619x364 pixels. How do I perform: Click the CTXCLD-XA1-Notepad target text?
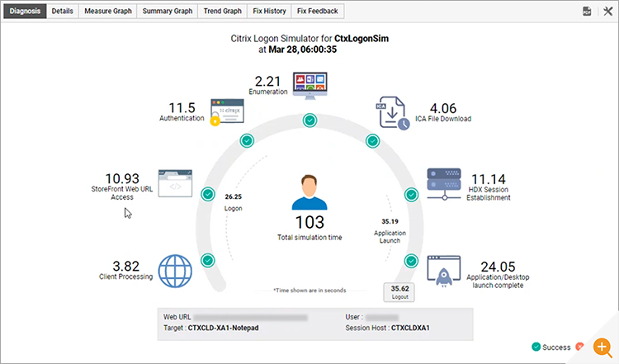pos(224,328)
